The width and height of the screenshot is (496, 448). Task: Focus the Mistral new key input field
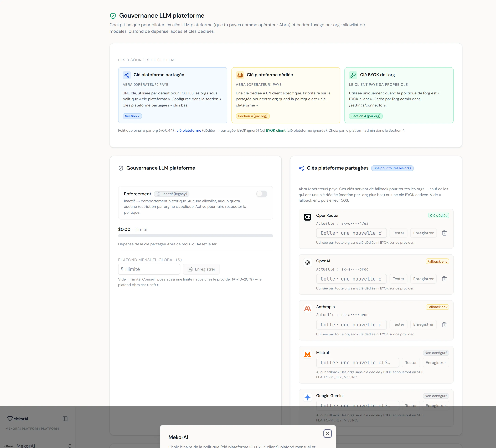pos(358,363)
